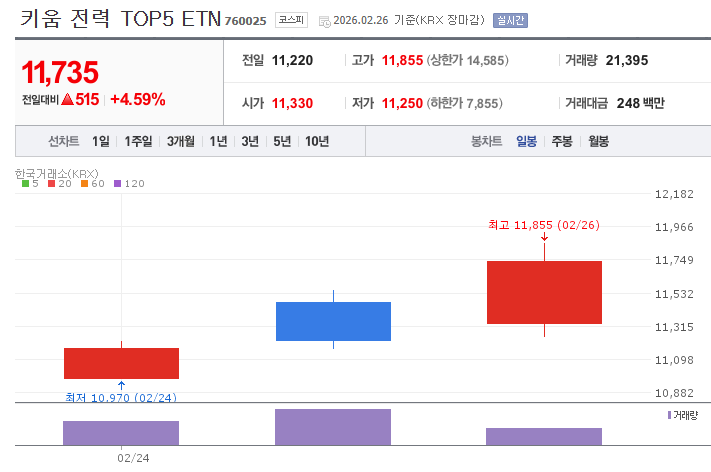Screen dimensions: 711x472
Task: Switch to 일봉 daily candle chart
Action: (526, 141)
